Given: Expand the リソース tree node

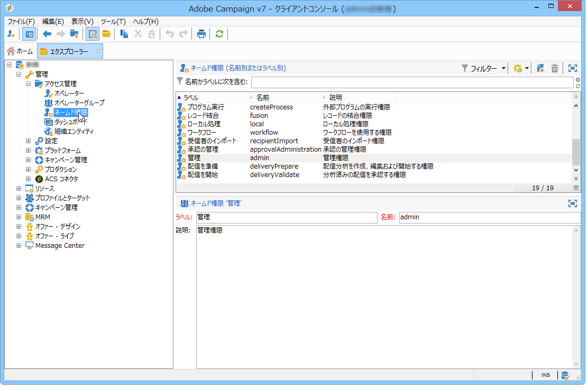Looking at the screenshot, I should [19, 189].
